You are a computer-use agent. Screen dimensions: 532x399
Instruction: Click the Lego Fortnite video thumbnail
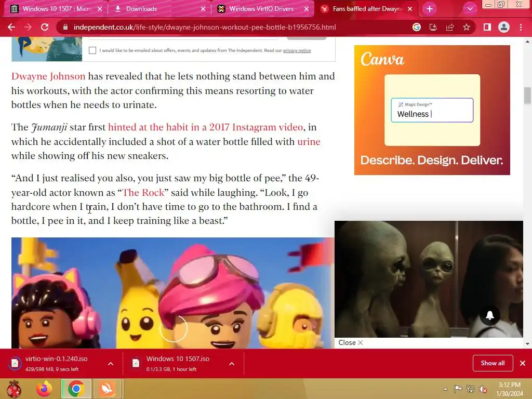coord(173,293)
